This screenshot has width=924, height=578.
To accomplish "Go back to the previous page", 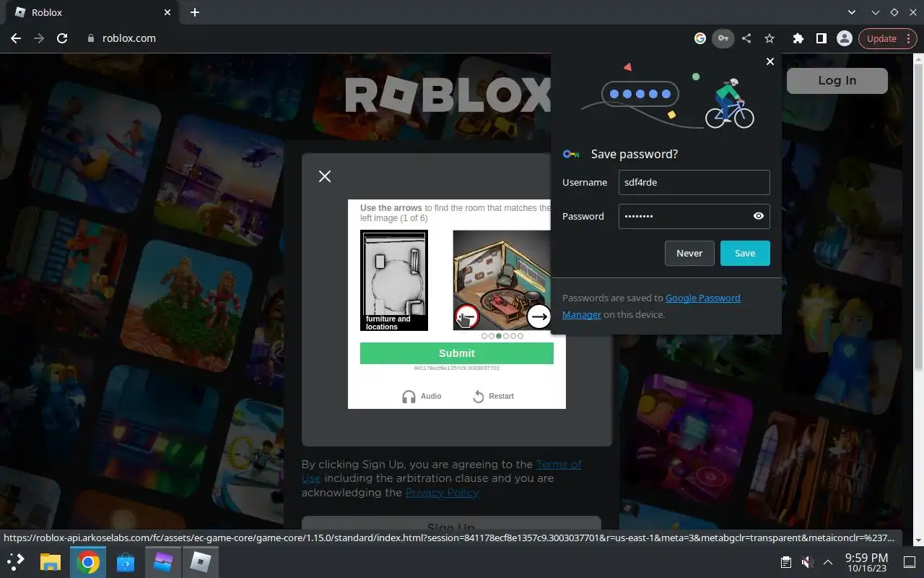I will click(x=16, y=38).
